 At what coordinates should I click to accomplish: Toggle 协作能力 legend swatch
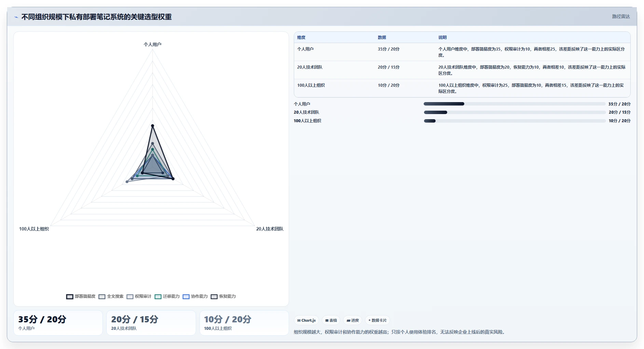tap(186, 296)
